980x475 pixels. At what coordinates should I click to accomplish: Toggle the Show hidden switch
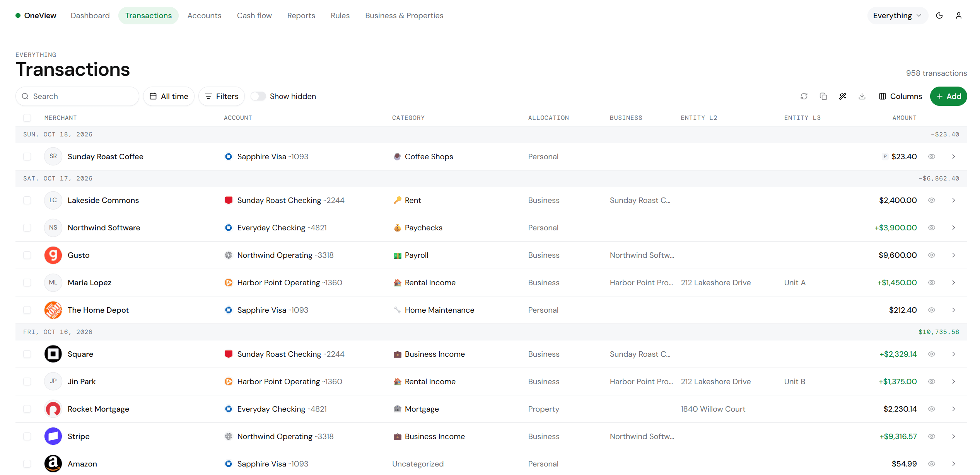(258, 96)
